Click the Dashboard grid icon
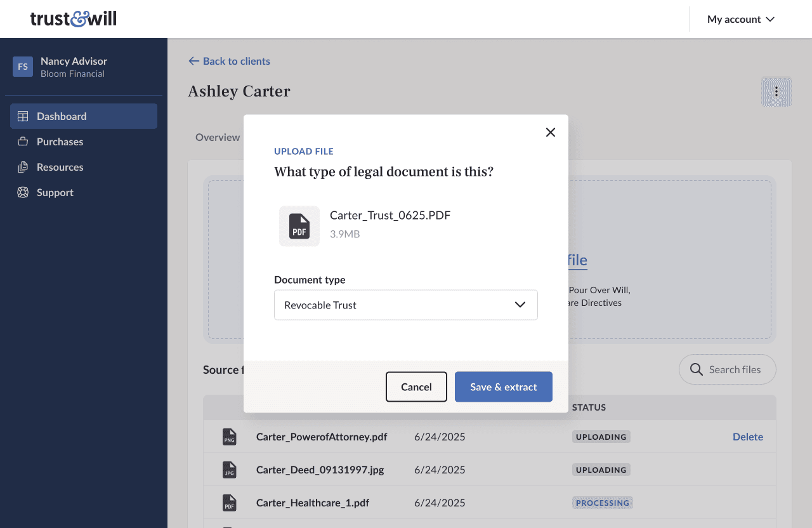This screenshot has height=528, width=812. [23, 116]
